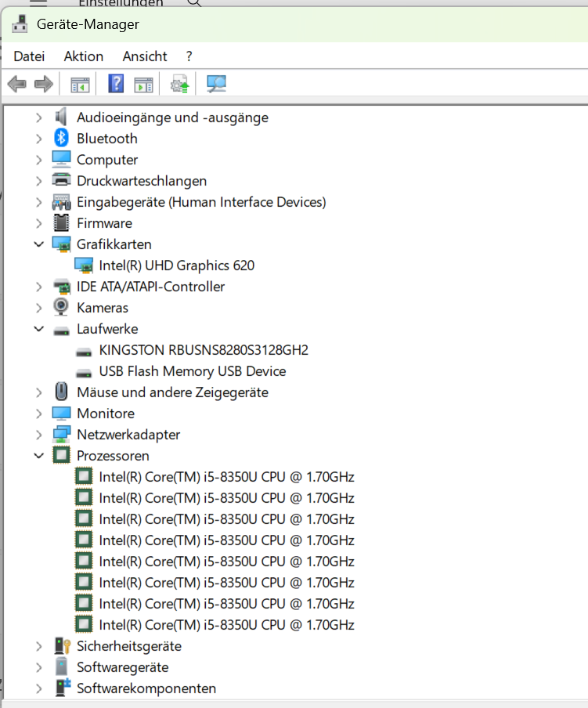Click Einstellungen title in background window
588x708 pixels.
click(x=121, y=3)
